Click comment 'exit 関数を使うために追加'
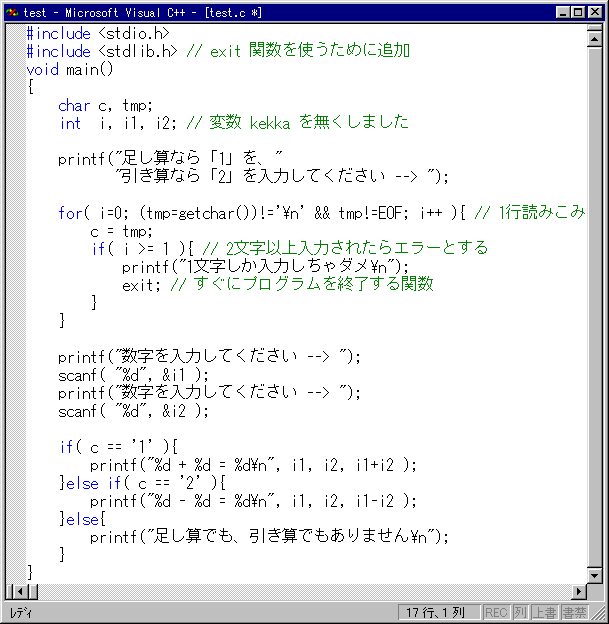The image size is (609, 624). click(310, 51)
